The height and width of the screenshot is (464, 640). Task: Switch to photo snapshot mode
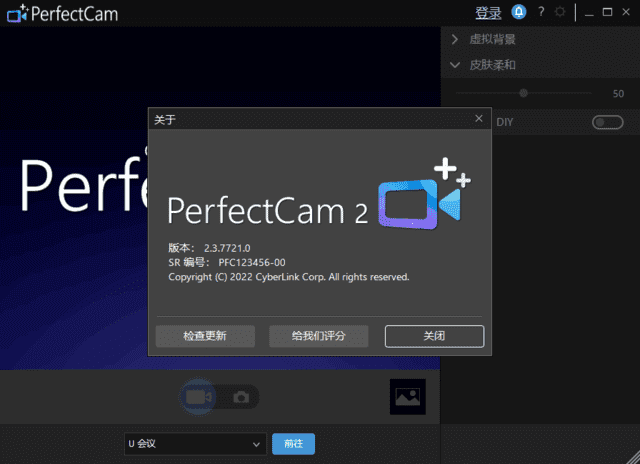241,397
